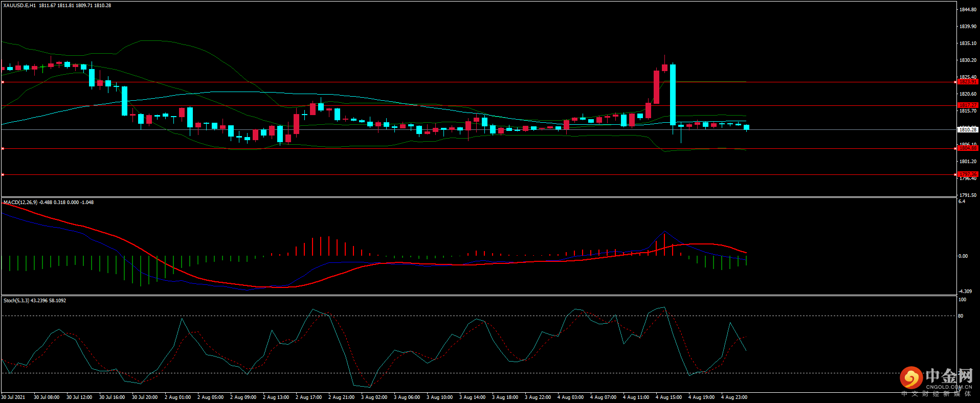This screenshot has width=980, height=403.
Task: Click the red 1797.36 price tag
Action: 967,174
